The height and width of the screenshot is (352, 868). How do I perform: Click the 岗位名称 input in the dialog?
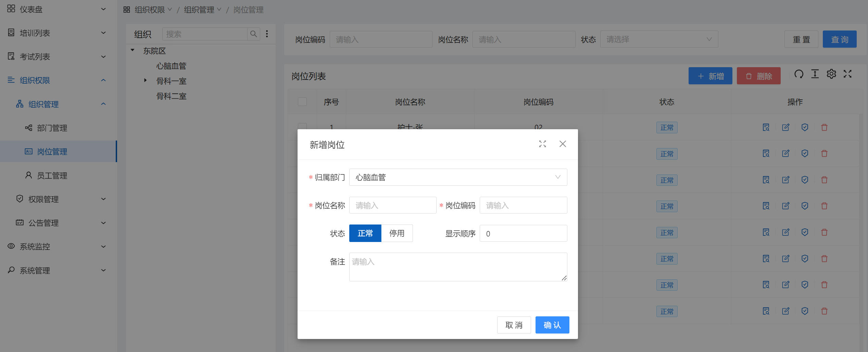click(x=392, y=205)
